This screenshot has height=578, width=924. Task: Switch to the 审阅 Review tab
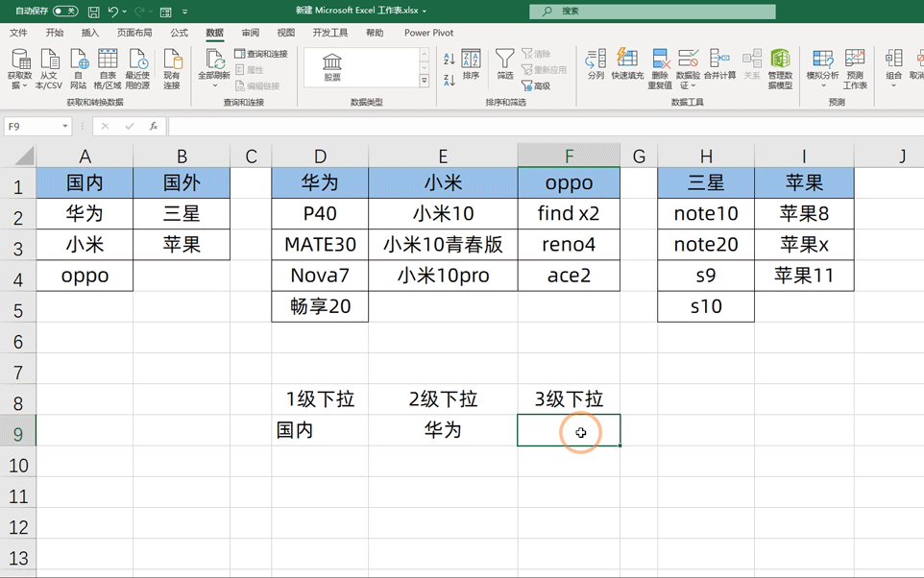[251, 33]
